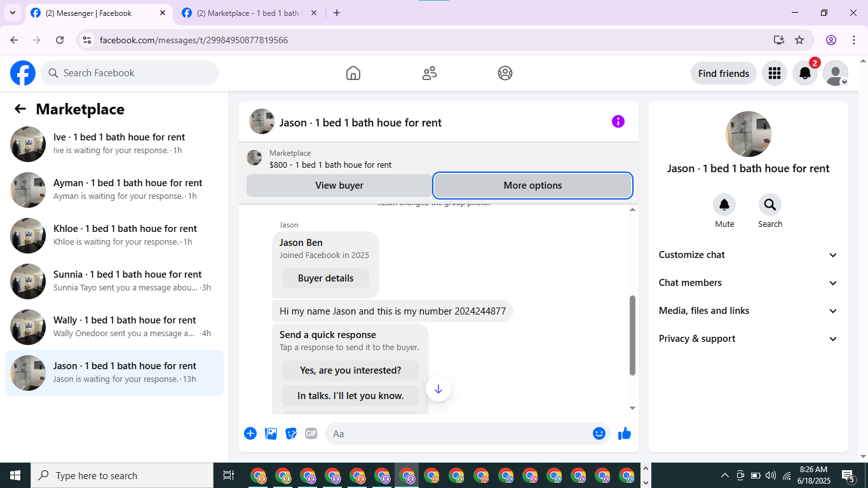Click the chat messages scrollbar

pyautogui.click(x=632, y=335)
